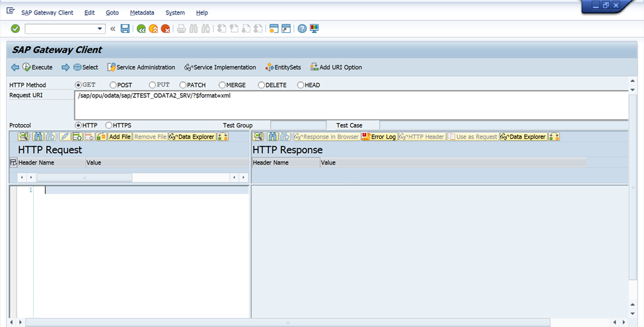The width and height of the screenshot is (644, 327).
Task: Select the PATCH HTTP method
Action: [183, 85]
